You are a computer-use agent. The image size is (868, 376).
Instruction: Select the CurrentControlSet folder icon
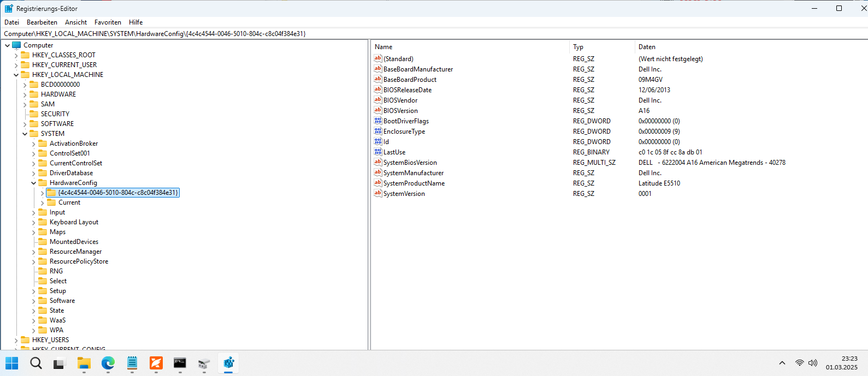(x=43, y=163)
